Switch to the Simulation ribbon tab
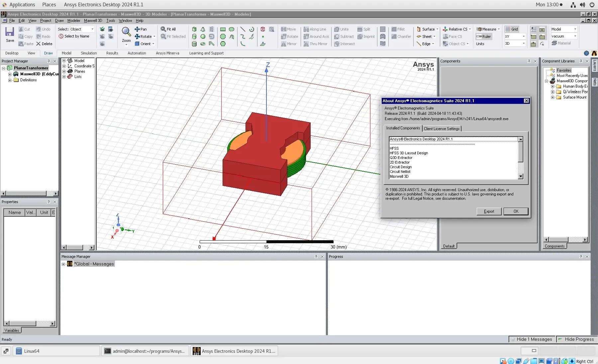Viewport: 598px width, 364px height. point(89,53)
